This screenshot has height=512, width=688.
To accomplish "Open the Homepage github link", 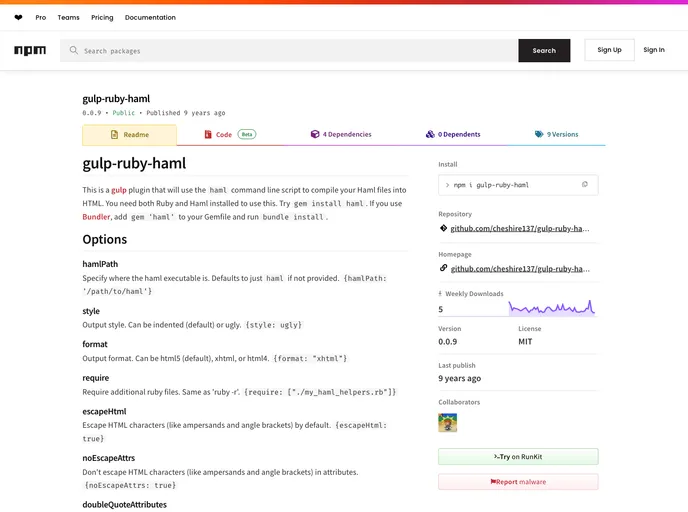I will pyautogui.click(x=520, y=269).
